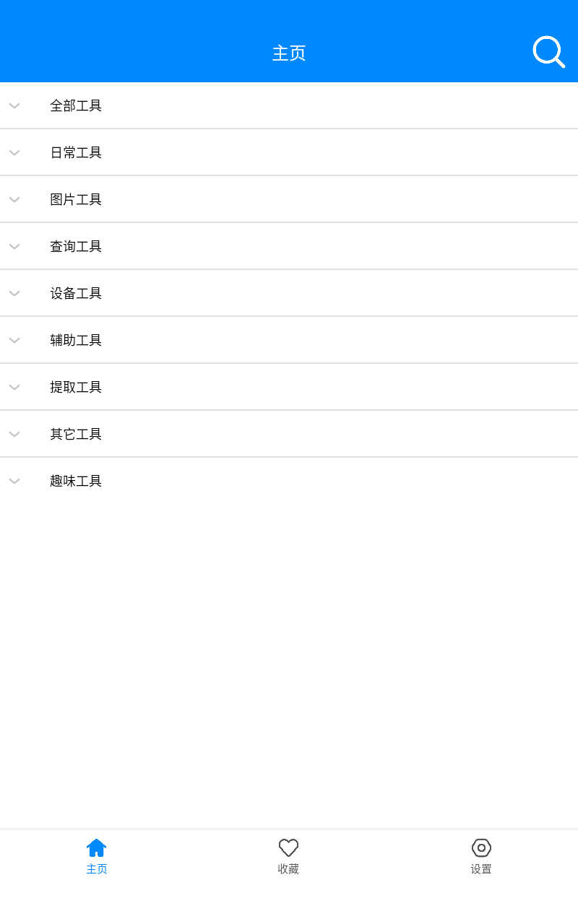Tap the heart favorites icon
Viewport: 578px width, 924px height.
(x=288, y=847)
